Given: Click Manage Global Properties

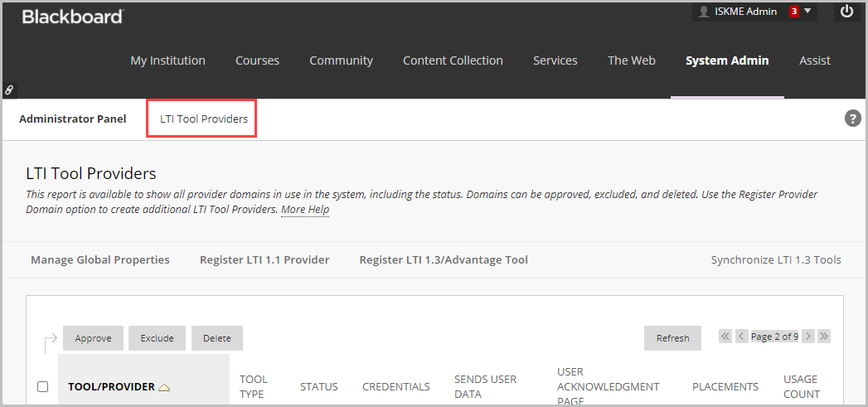Looking at the screenshot, I should coord(100,259).
